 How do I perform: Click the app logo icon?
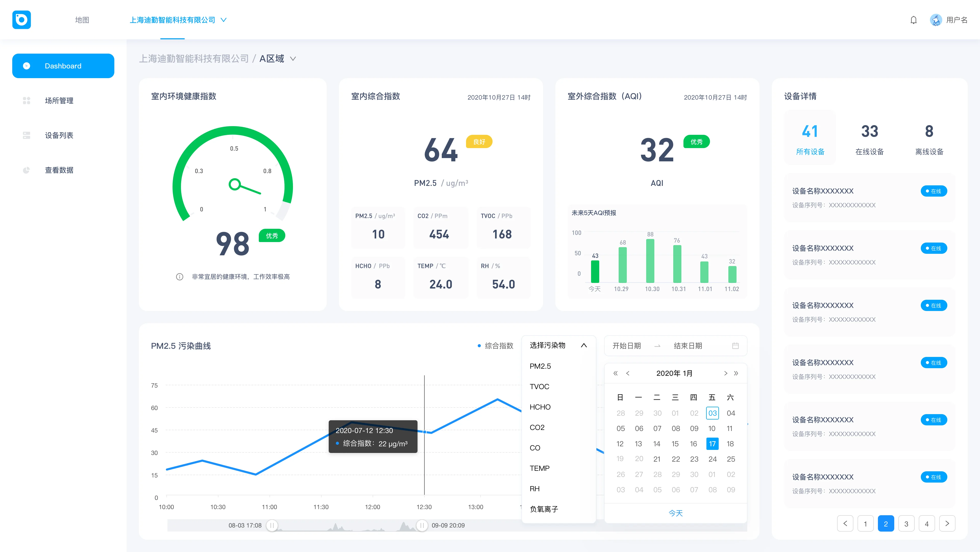point(22,20)
